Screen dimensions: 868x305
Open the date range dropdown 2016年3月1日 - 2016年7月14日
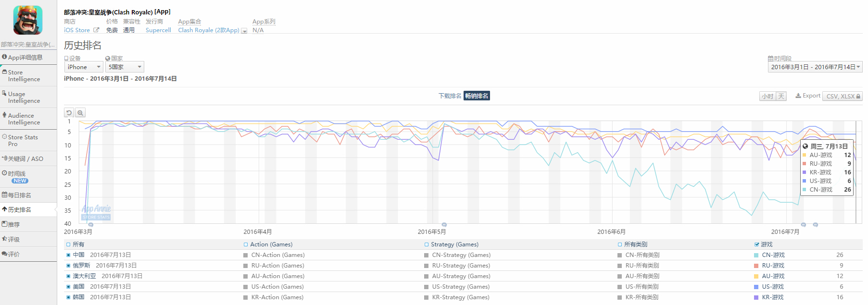[x=815, y=67]
